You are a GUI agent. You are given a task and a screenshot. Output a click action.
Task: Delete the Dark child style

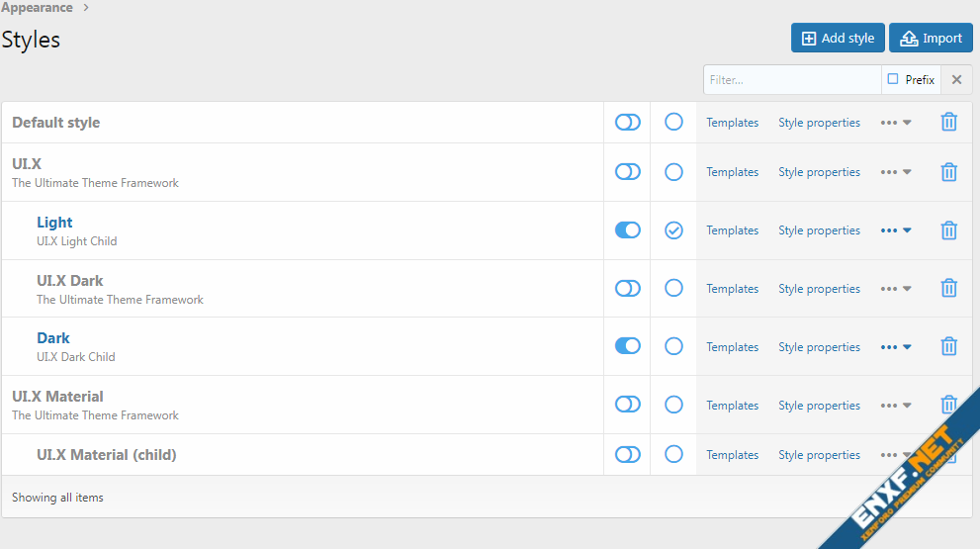click(948, 347)
